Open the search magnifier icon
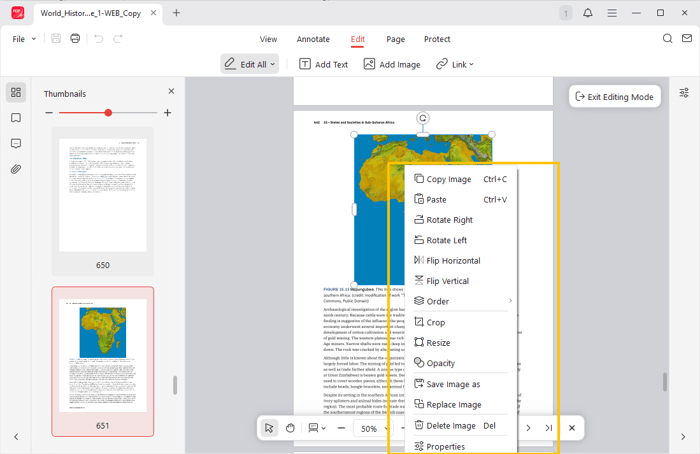 [667, 38]
